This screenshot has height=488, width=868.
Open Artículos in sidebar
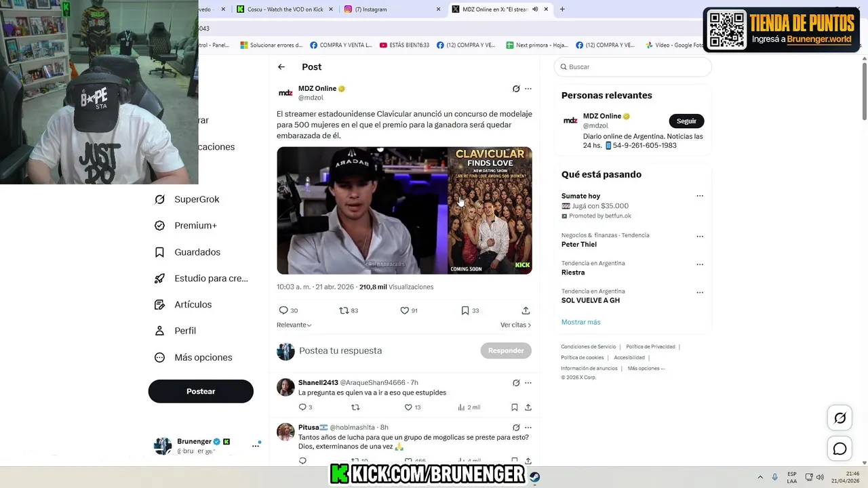183,305
